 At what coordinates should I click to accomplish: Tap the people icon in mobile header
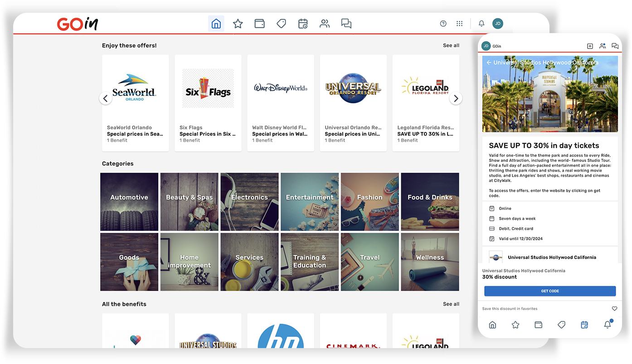(603, 46)
